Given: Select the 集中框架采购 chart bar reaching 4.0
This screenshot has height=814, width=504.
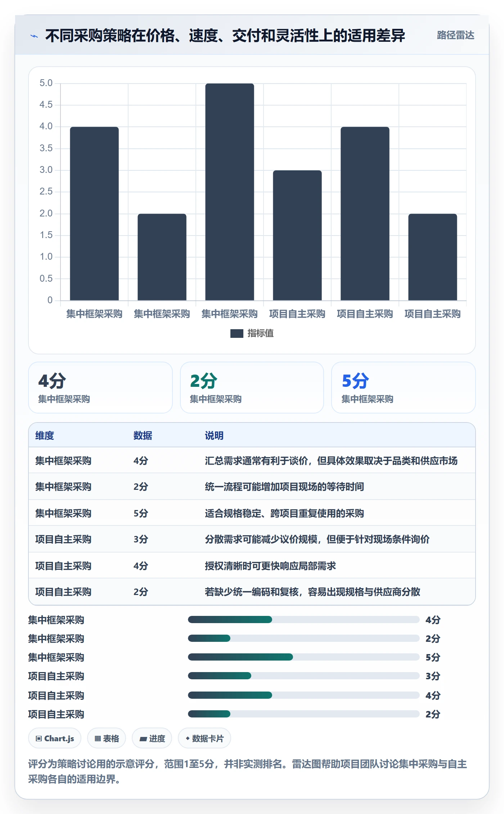Looking at the screenshot, I should [94, 214].
